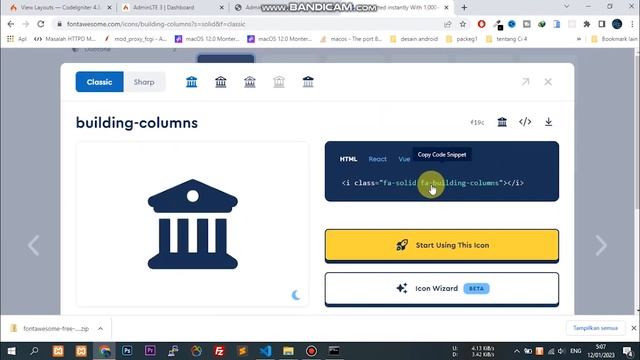Switch to the Vue snippet tab

pyautogui.click(x=404, y=159)
